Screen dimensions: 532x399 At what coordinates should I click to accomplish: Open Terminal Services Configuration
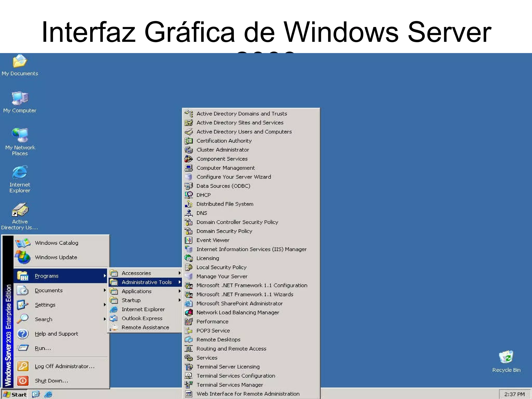(x=251, y=376)
